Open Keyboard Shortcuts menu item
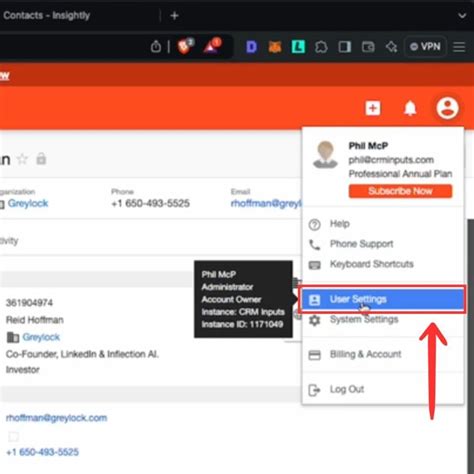 click(x=383, y=264)
